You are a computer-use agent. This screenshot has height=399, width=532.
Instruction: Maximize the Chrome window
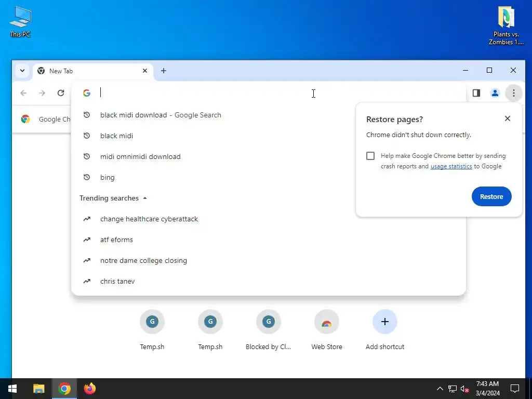489,70
